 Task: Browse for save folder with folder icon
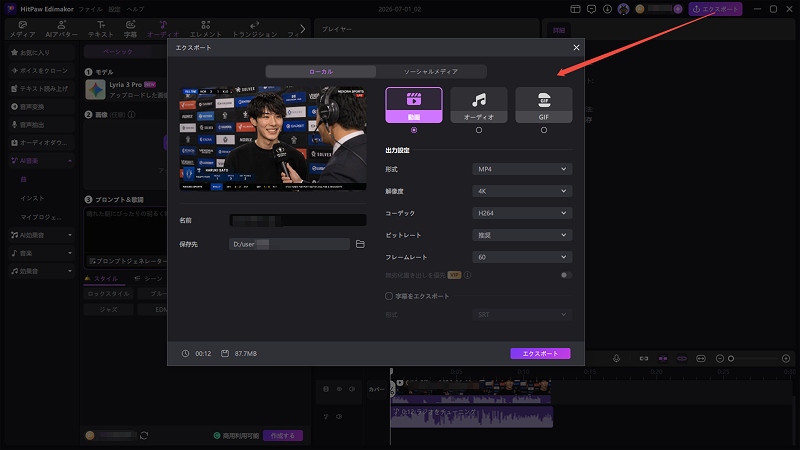(360, 244)
